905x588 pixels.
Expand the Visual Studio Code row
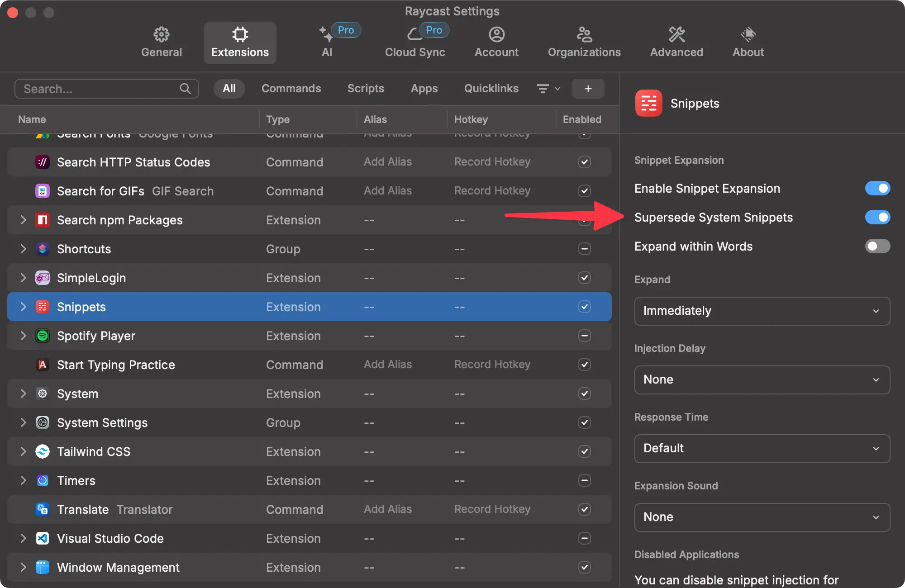[x=23, y=538]
